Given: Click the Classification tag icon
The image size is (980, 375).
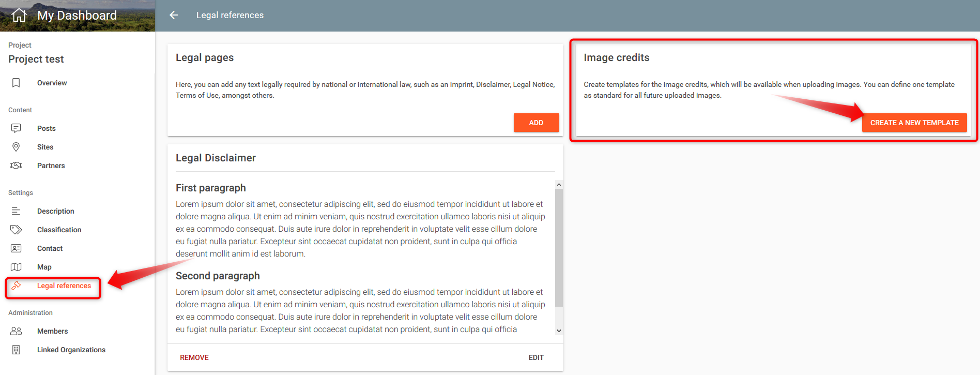Looking at the screenshot, I should pyautogui.click(x=16, y=230).
